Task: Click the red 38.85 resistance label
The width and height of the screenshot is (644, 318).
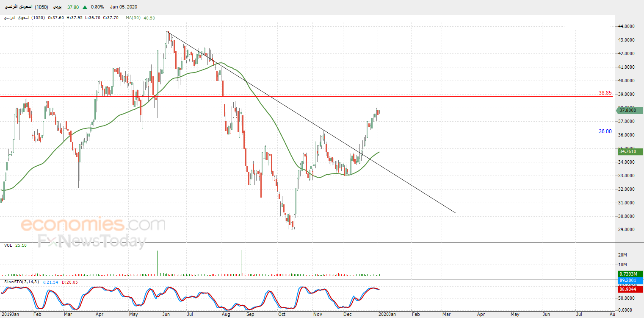Action: (x=605, y=93)
